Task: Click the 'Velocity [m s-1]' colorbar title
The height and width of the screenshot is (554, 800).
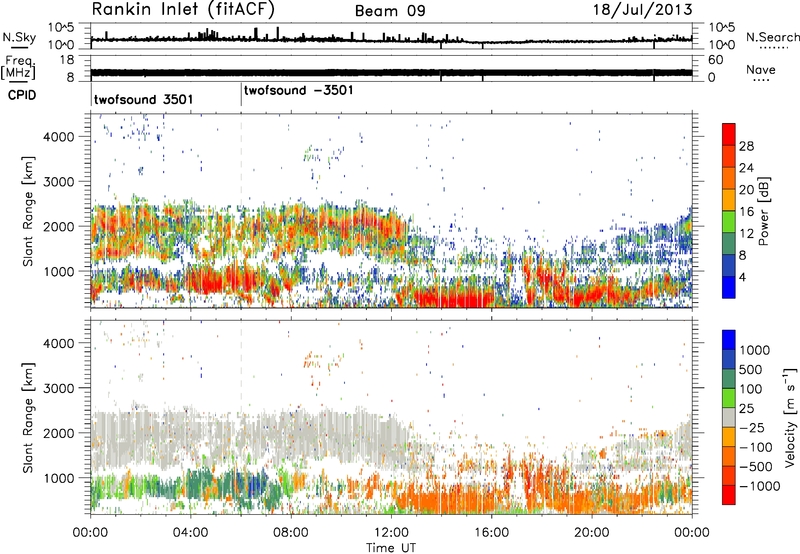Action: coord(790,417)
